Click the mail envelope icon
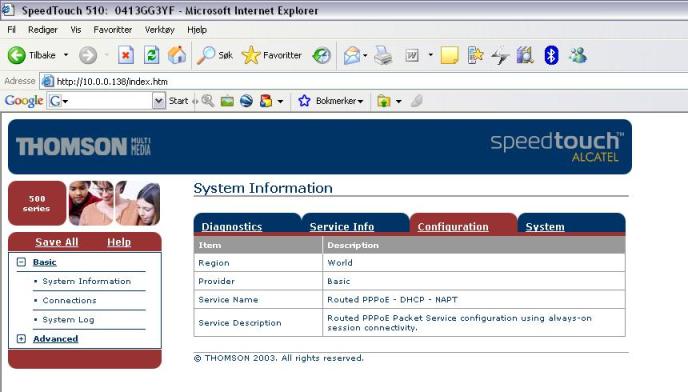The height and width of the screenshot is (392, 688). (x=352, y=55)
